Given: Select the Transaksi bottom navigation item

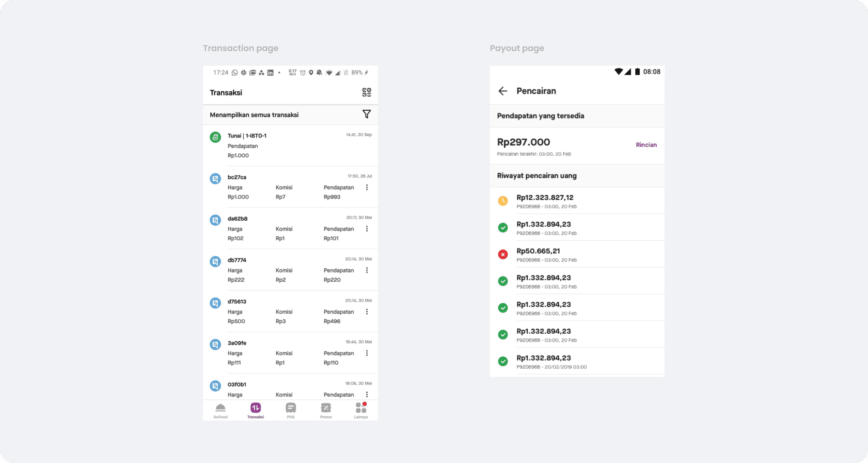Looking at the screenshot, I should [x=255, y=411].
